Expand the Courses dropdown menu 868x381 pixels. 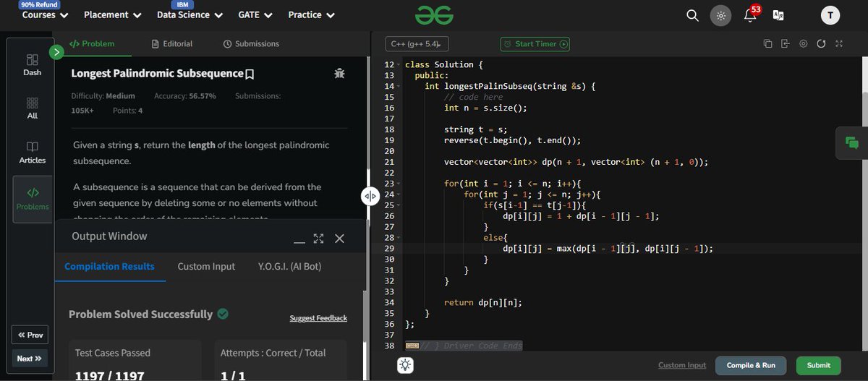click(x=46, y=14)
